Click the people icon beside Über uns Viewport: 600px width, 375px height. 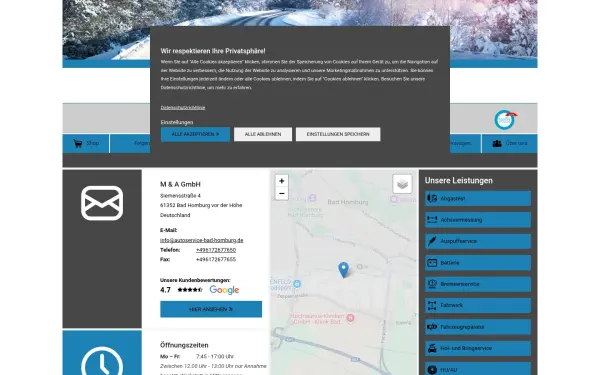(x=497, y=143)
